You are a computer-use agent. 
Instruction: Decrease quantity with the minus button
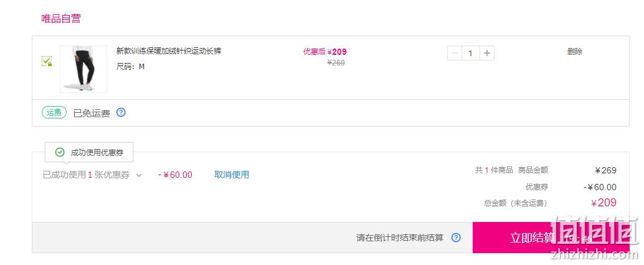(x=455, y=53)
